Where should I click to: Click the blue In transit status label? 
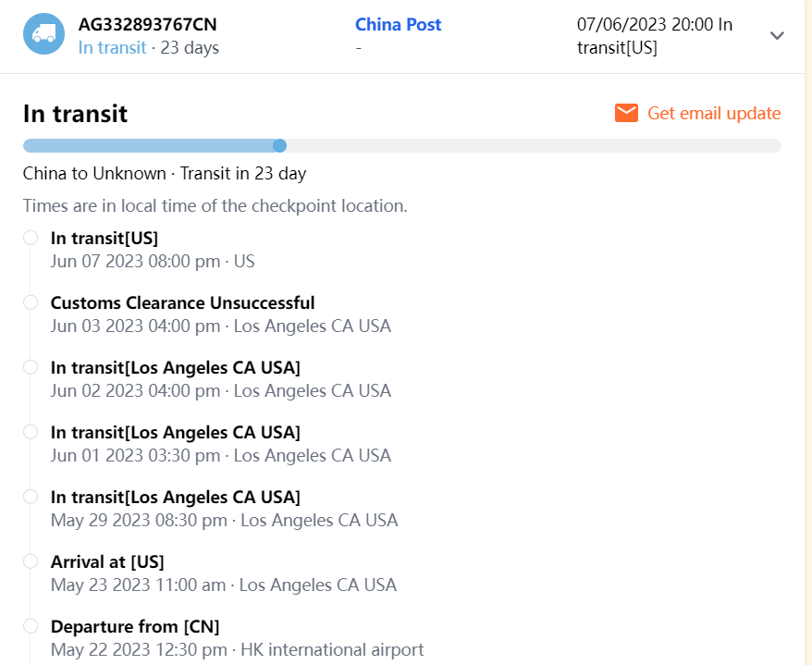pos(112,47)
